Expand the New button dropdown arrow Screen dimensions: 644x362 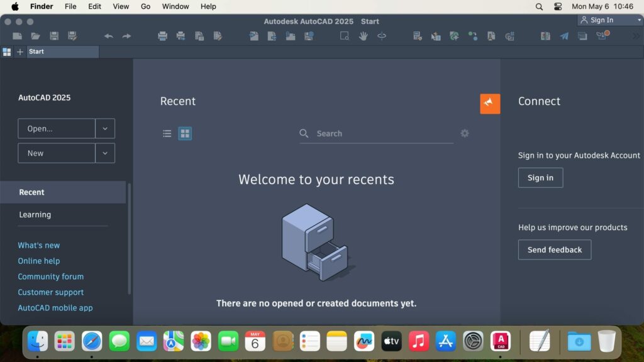coord(105,153)
